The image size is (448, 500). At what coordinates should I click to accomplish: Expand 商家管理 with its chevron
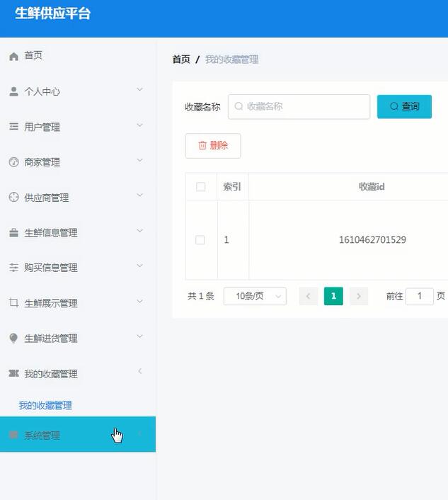pos(139,160)
